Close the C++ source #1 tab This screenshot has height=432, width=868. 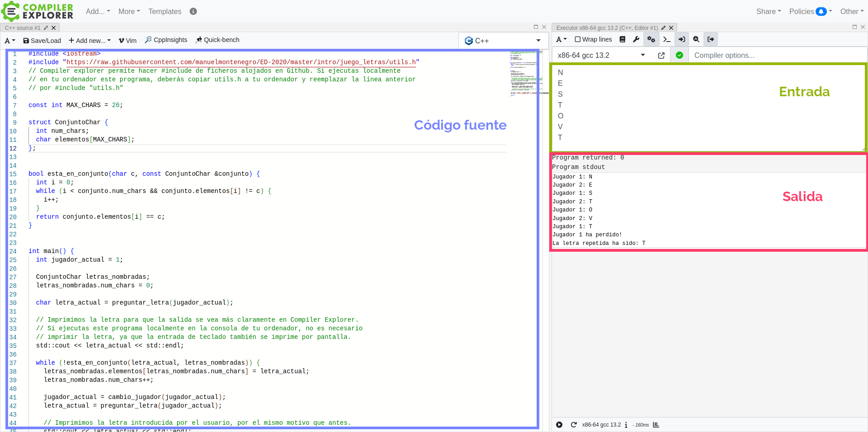pyautogui.click(x=53, y=28)
